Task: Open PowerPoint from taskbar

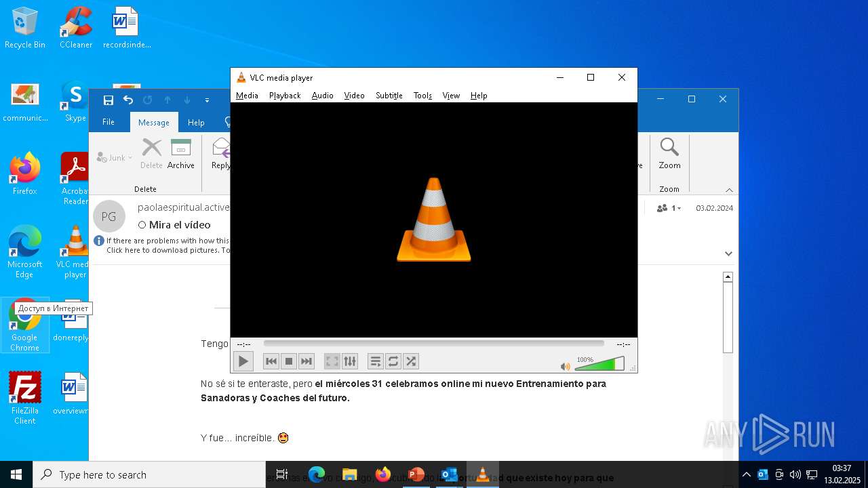Action: 416,474
